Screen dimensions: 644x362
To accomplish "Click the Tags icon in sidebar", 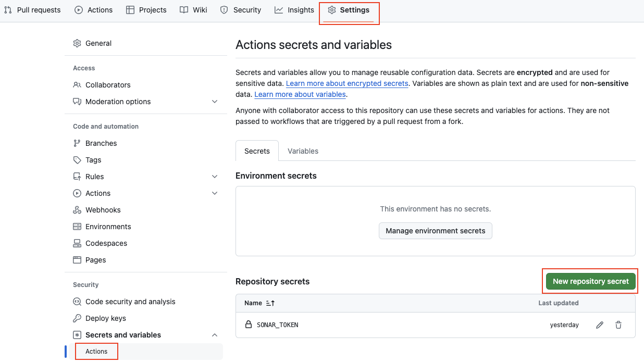I will [77, 160].
